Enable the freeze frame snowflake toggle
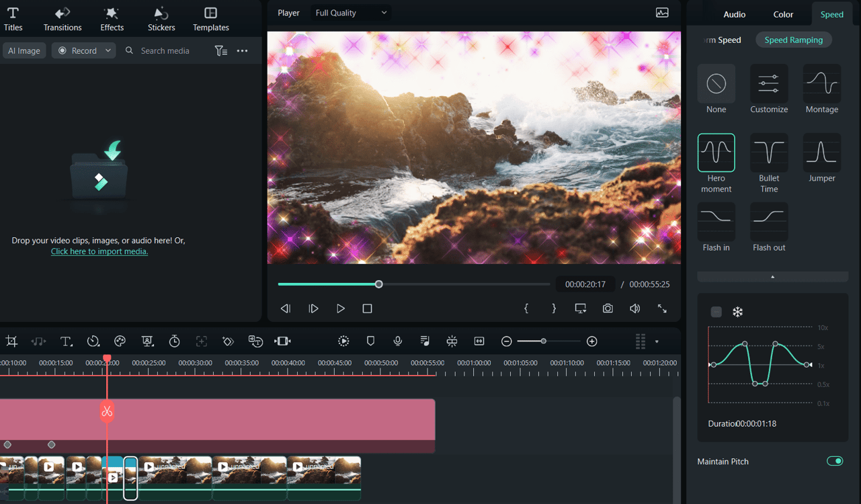Viewport: 861px width, 504px height. coord(737,312)
